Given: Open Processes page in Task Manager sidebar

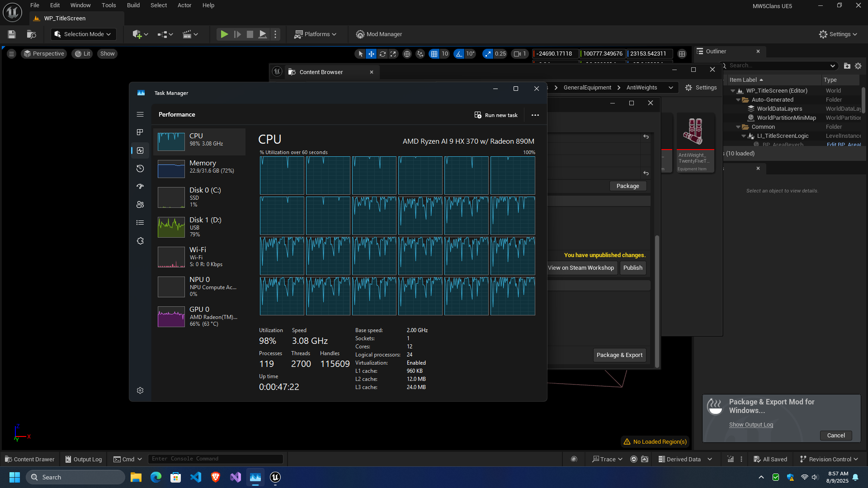Looking at the screenshot, I should (x=140, y=132).
